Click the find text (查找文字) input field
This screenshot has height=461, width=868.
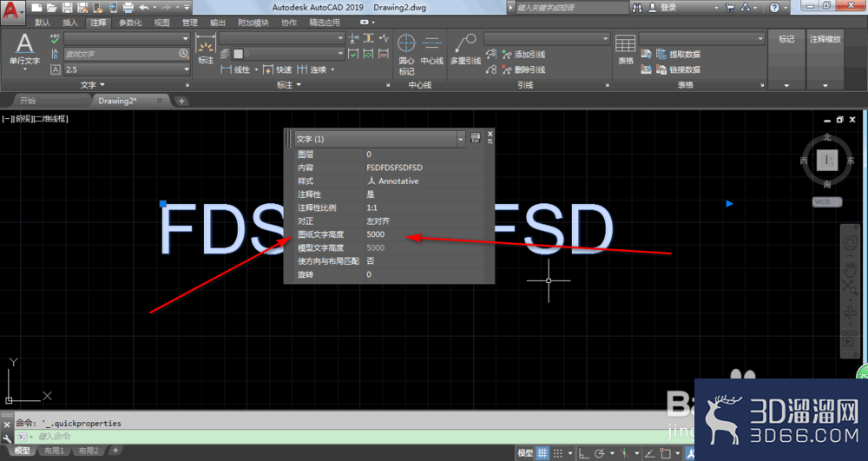127,54
